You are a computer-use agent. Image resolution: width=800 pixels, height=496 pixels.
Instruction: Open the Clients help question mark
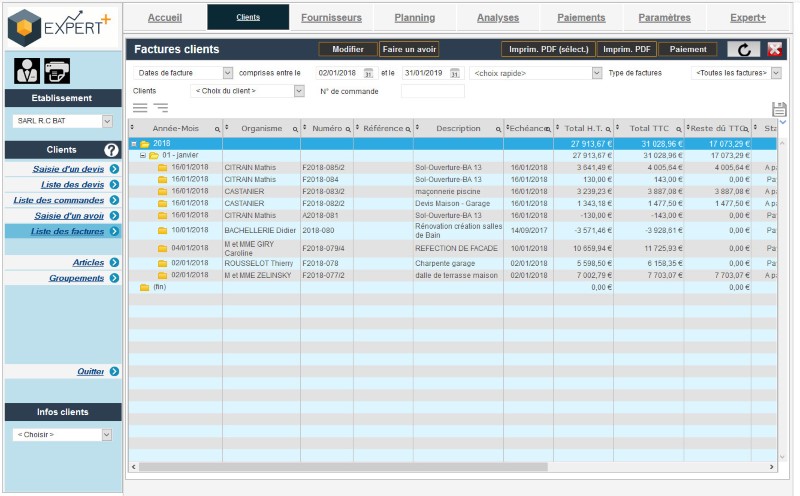[111, 150]
